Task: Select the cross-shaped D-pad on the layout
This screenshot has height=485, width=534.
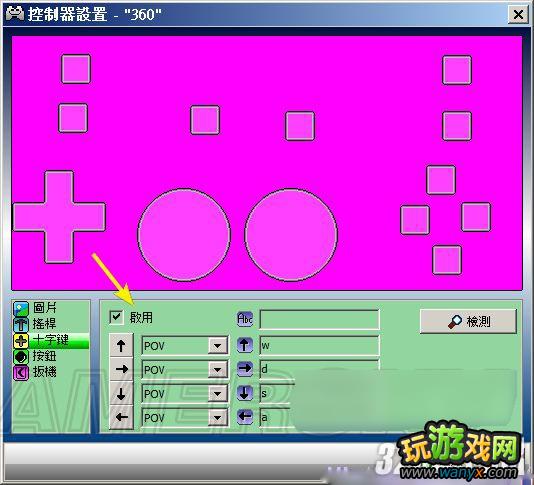Action: (59, 217)
